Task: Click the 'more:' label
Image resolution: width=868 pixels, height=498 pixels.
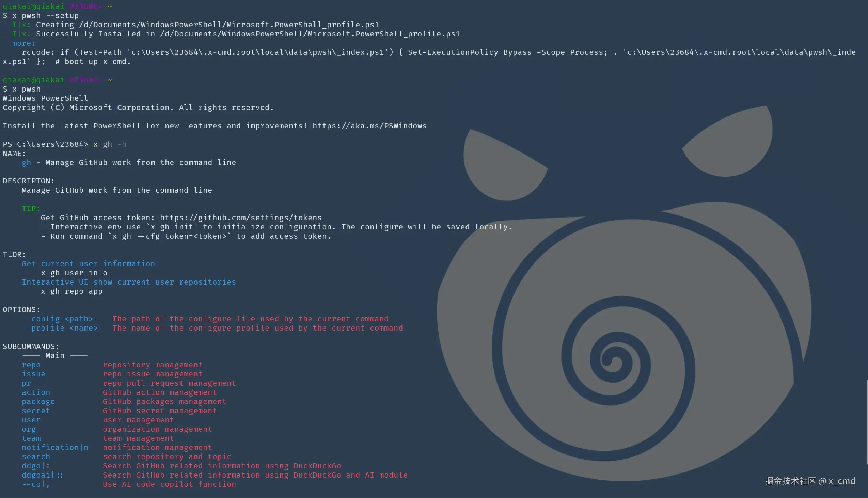Action: pyautogui.click(x=24, y=44)
